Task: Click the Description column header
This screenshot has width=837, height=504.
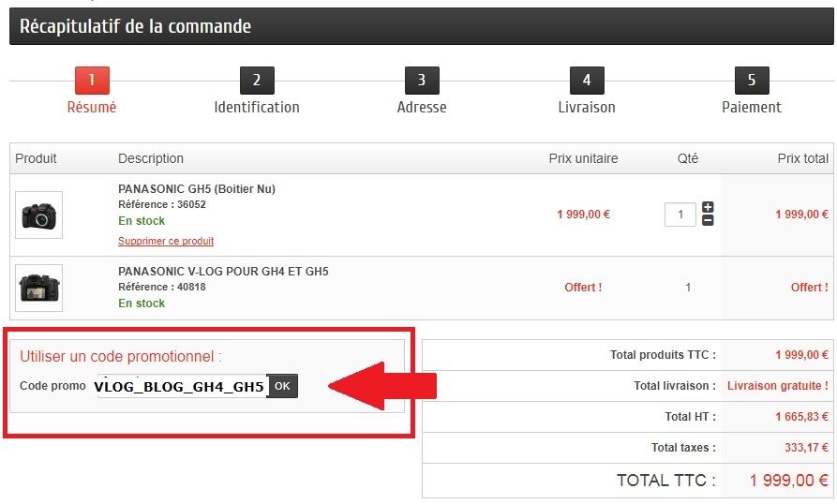Action: (x=151, y=158)
